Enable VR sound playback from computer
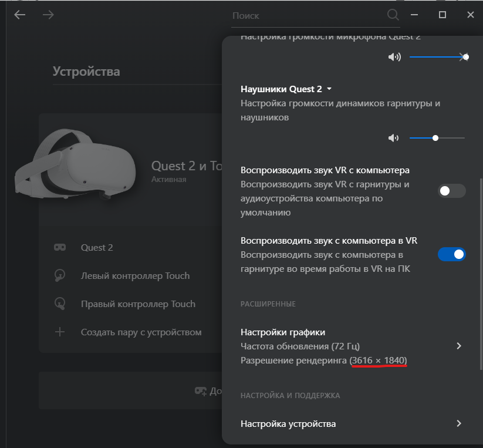The width and height of the screenshot is (483, 448). (x=451, y=191)
